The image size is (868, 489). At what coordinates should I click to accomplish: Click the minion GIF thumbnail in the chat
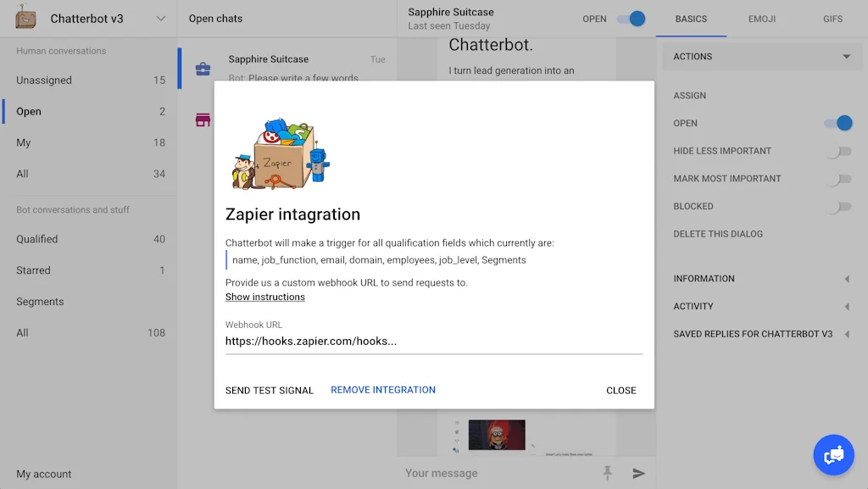[496, 435]
